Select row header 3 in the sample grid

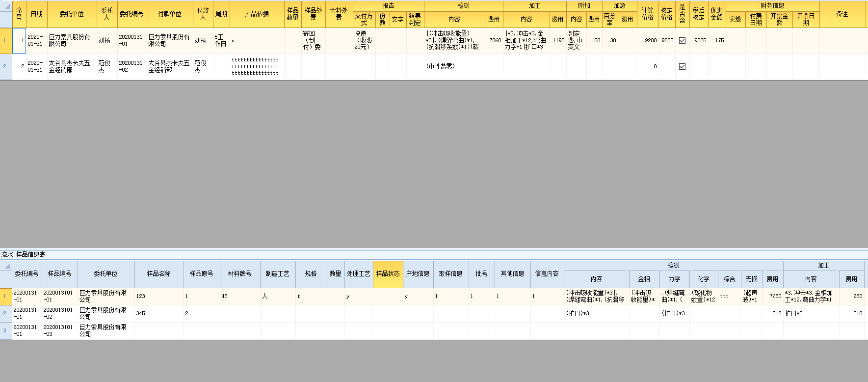coord(6,330)
